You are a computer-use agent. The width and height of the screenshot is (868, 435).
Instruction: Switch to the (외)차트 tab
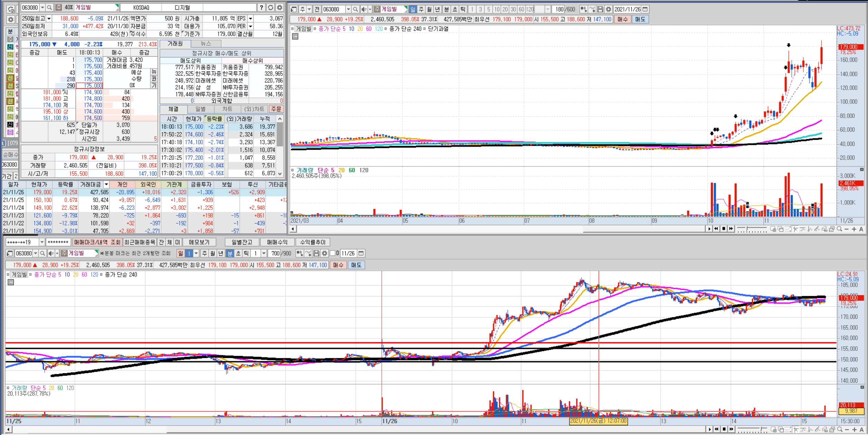coord(254,109)
